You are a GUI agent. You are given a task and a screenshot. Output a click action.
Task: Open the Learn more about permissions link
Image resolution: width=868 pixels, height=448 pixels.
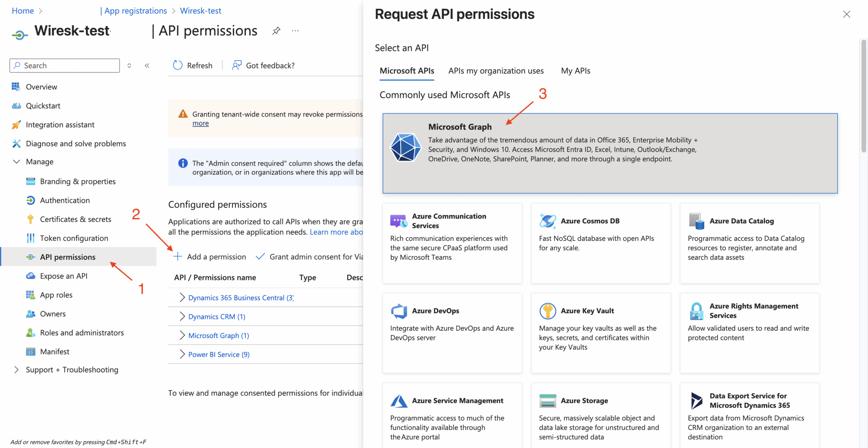click(336, 232)
